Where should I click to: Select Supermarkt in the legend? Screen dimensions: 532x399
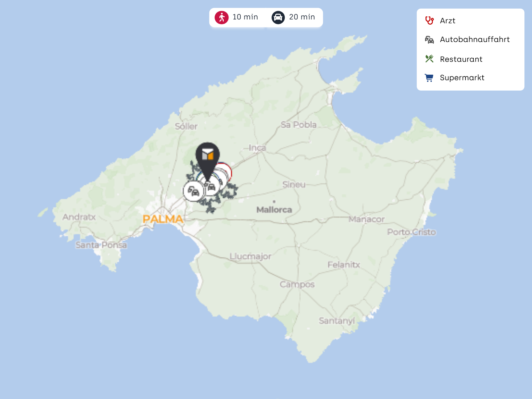(462, 78)
